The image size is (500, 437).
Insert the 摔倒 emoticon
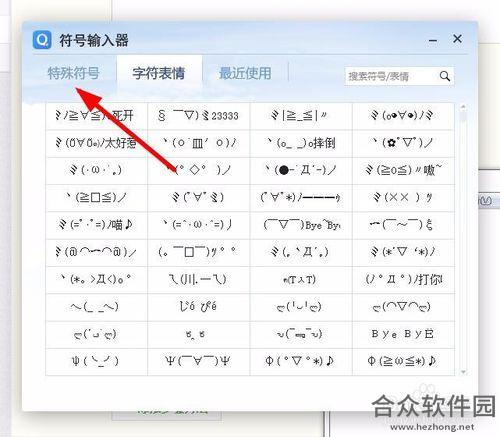301,143
